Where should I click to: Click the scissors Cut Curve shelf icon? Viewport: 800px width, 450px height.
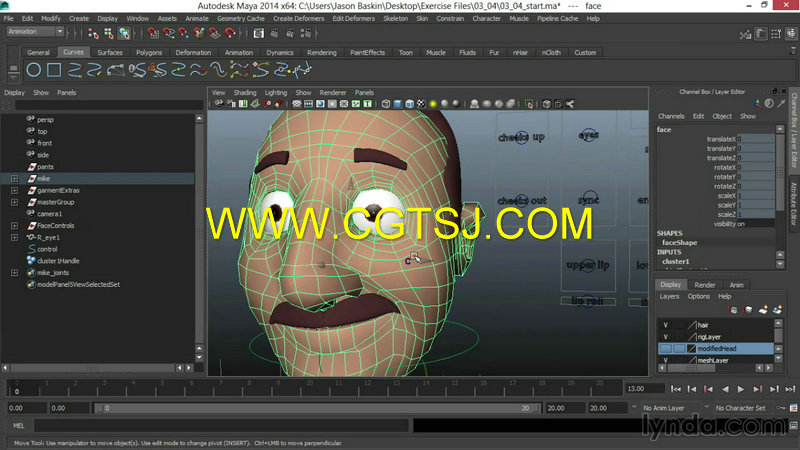(x=157, y=70)
